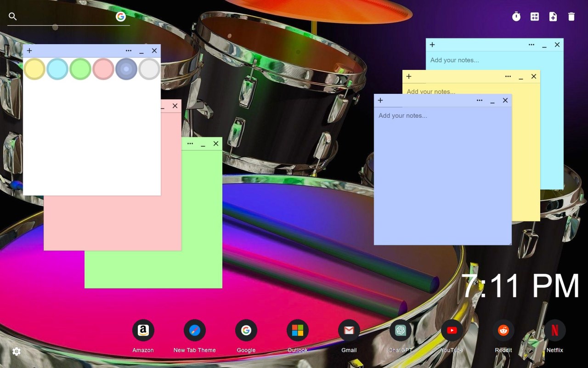Click the Google logo in search bar

[x=121, y=17]
